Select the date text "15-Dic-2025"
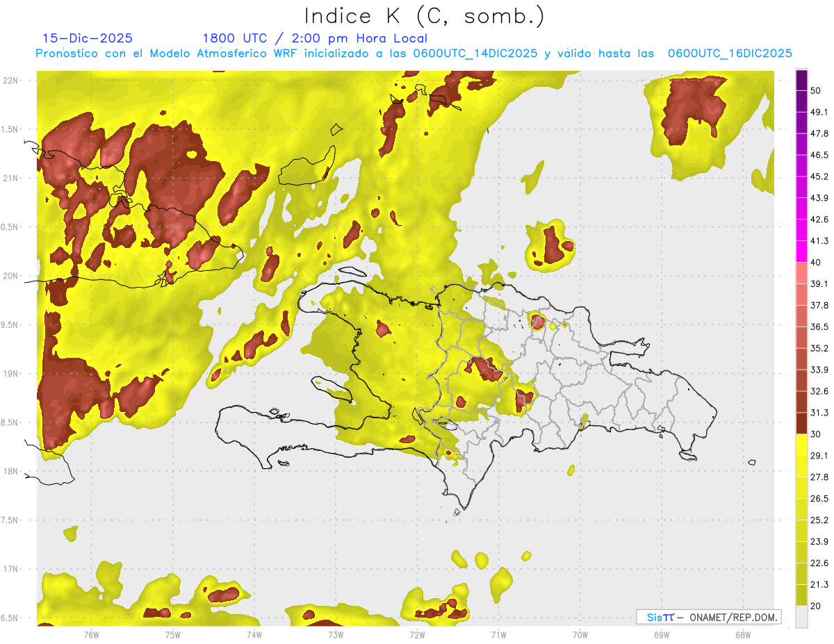The height and width of the screenshot is (644, 834). click(88, 38)
